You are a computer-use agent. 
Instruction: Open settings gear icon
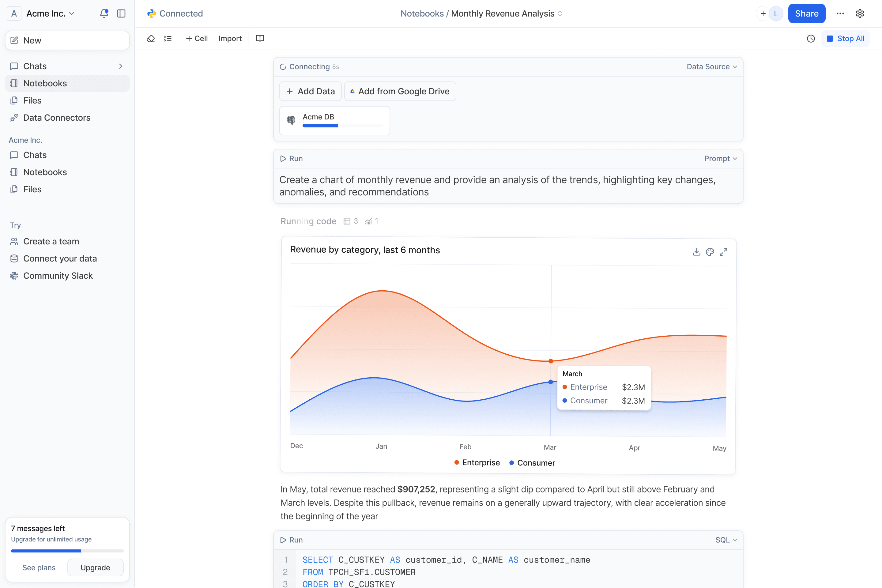pos(860,13)
